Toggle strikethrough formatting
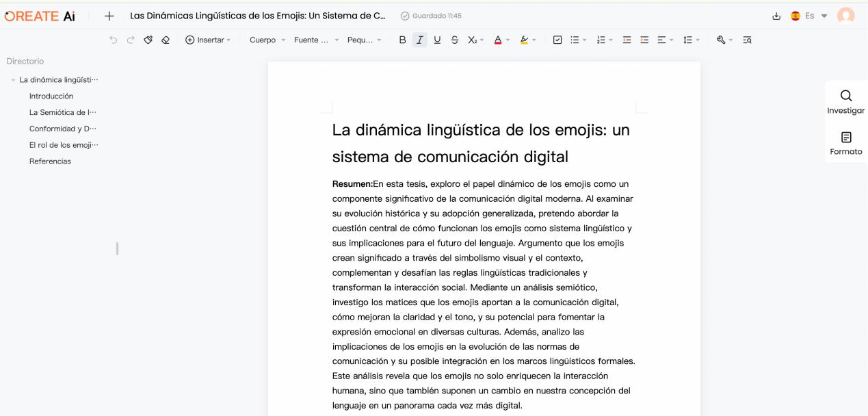The image size is (868, 416). [x=454, y=40]
